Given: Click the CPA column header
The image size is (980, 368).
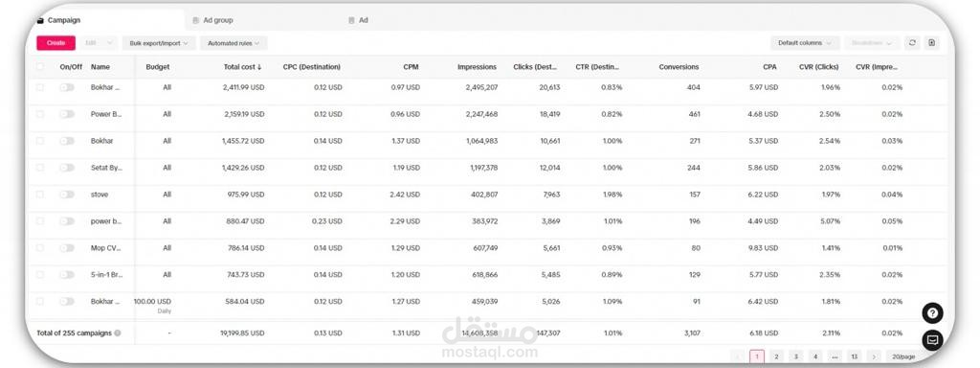Looking at the screenshot, I should 770,67.
